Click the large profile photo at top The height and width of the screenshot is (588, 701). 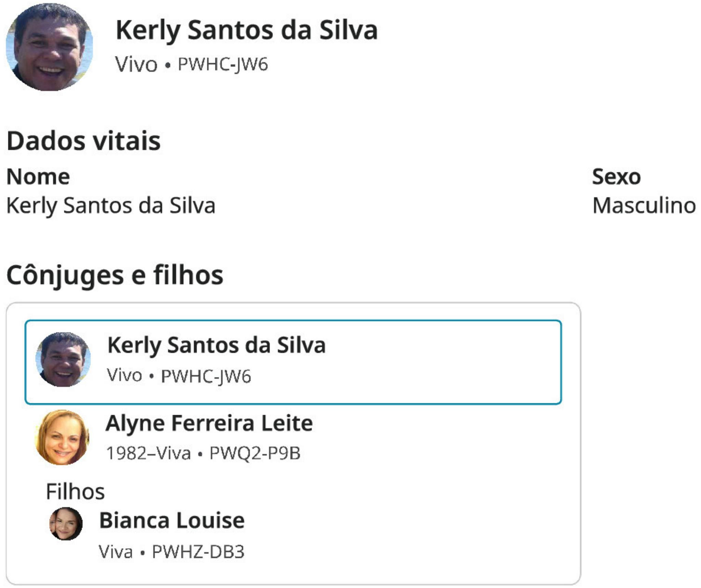49,47
